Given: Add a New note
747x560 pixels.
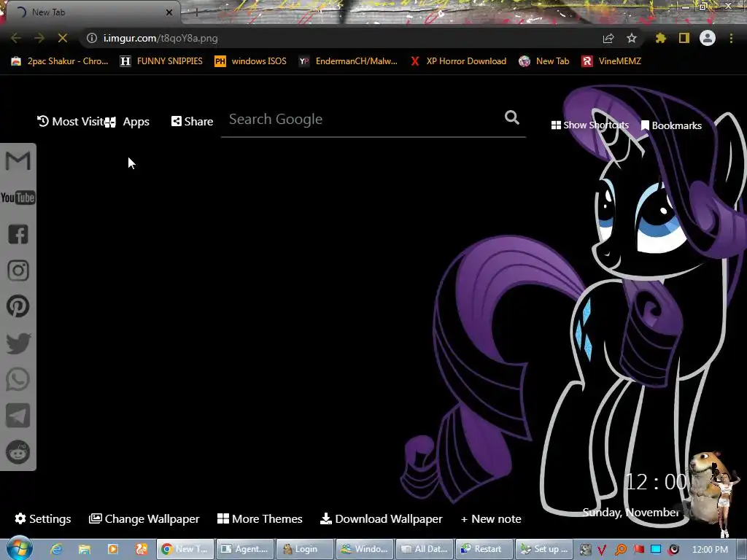Looking at the screenshot, I should tap(491, 519).
